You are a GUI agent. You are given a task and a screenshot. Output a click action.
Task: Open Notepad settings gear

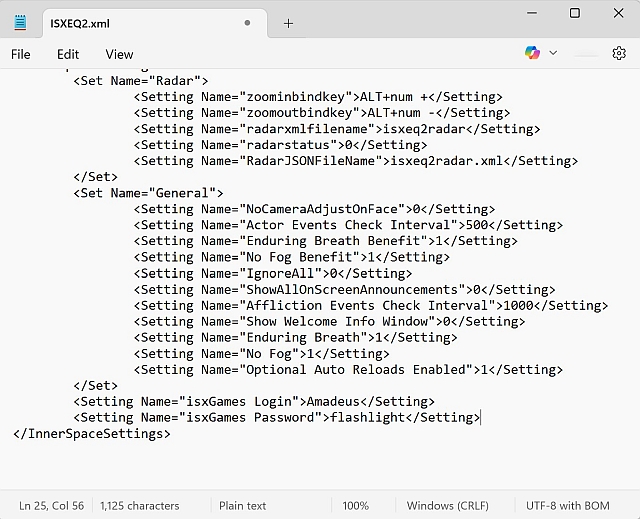click(618, 53)
